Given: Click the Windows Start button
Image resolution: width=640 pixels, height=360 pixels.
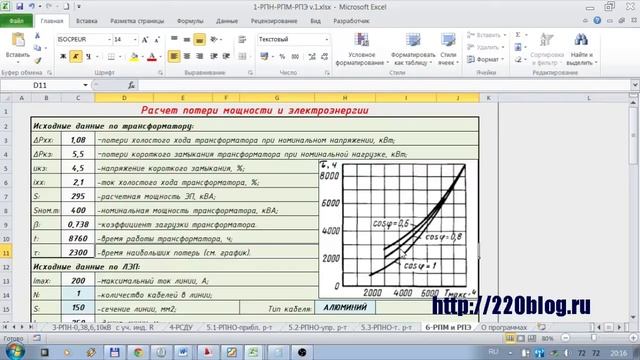Looking at the screenshot, I should [x=15, y=351].
